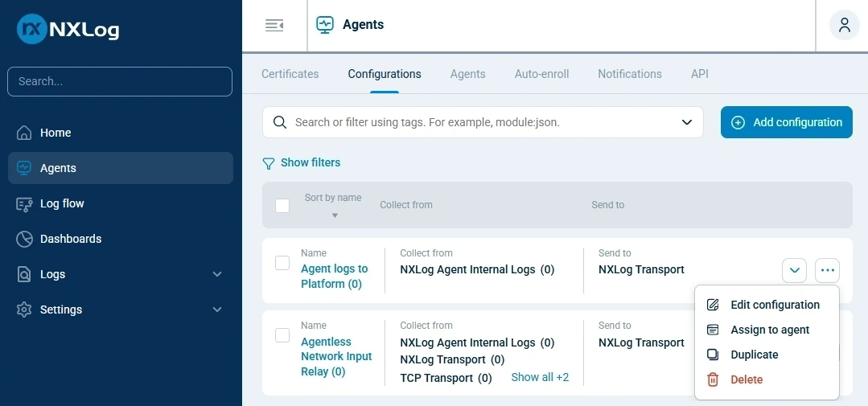Image resolution: width=868 pixels, height=406 pixels.
Task: Choose Edit configuration from the context menu
Action: click(767, 305)
